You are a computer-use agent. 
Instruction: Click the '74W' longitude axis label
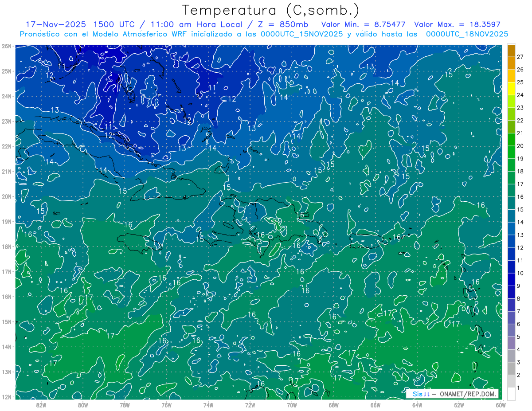(x=208, y=404)
